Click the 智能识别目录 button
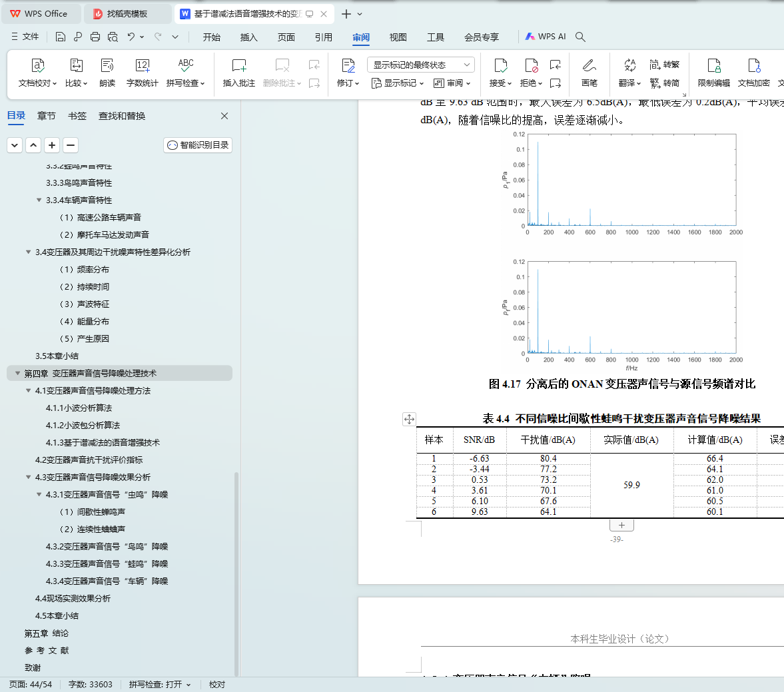The image size is (784, 692). point(198,145)
